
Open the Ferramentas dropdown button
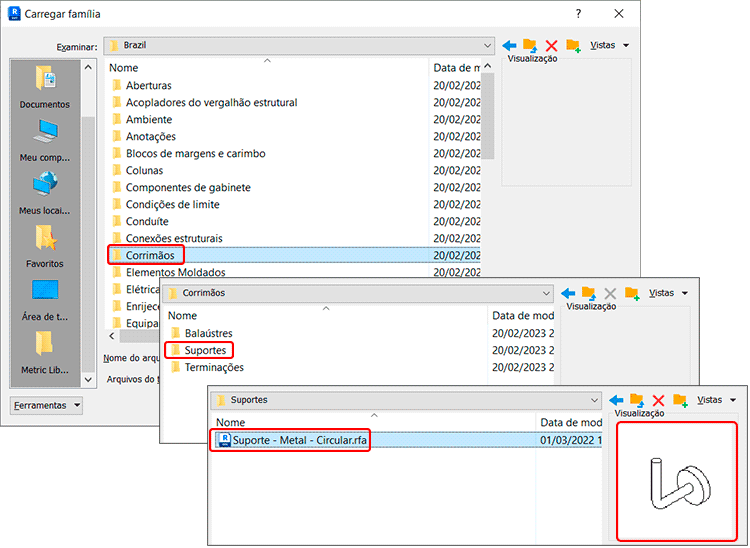[46, 405]
